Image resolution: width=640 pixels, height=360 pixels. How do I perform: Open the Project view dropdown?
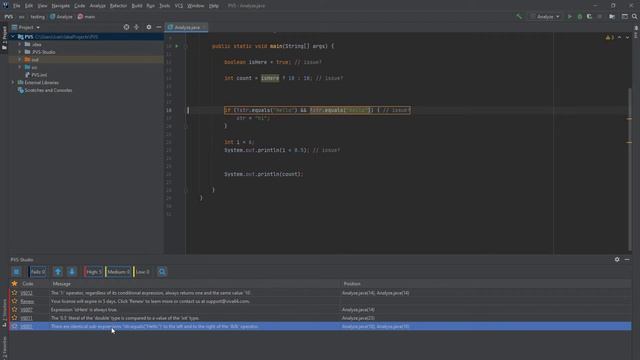coord(26,27)
